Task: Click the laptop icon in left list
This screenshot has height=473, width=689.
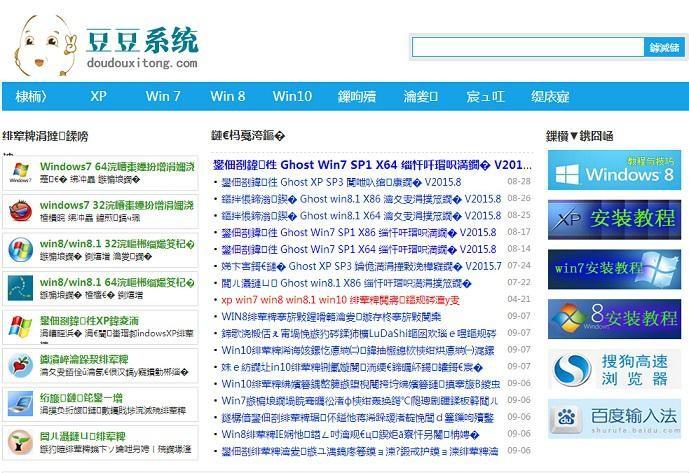Action: point(21,404)
